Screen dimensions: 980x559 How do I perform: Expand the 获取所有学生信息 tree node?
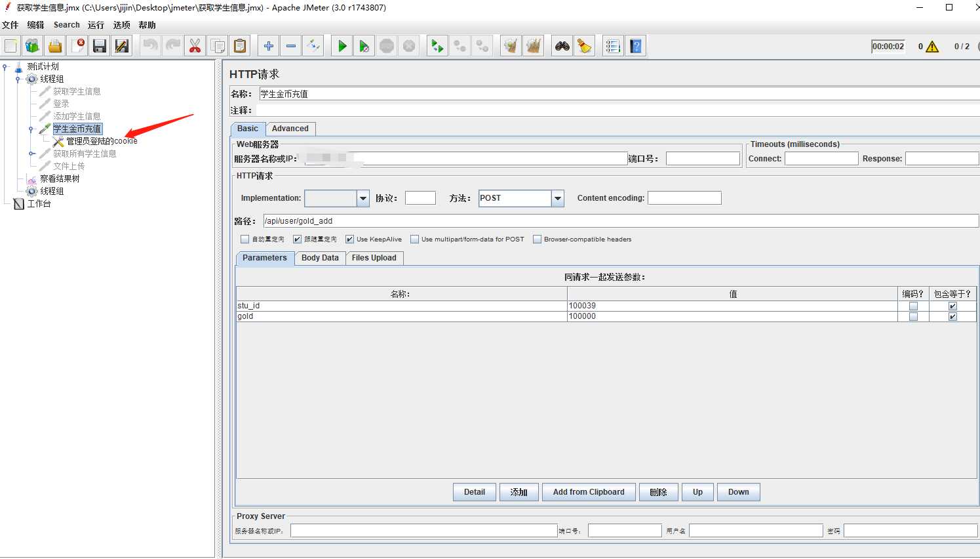tap(31, 154)
